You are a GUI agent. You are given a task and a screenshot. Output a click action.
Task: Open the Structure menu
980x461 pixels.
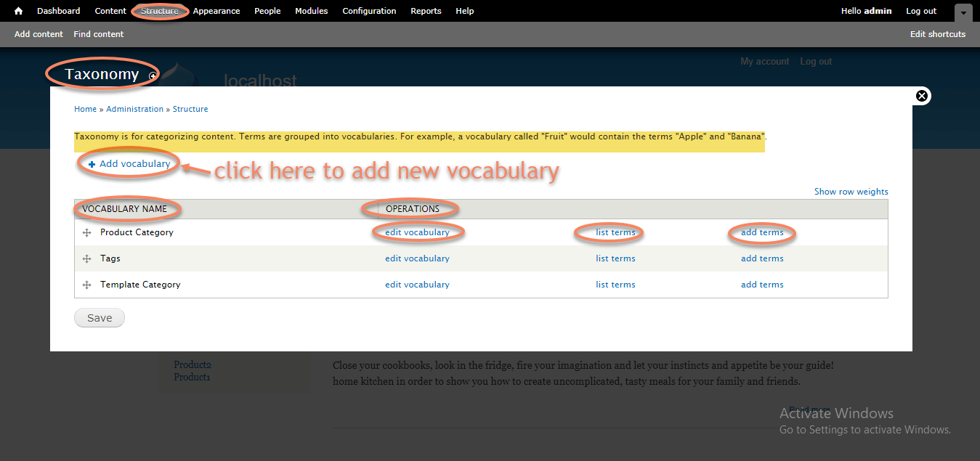(160, 11)
